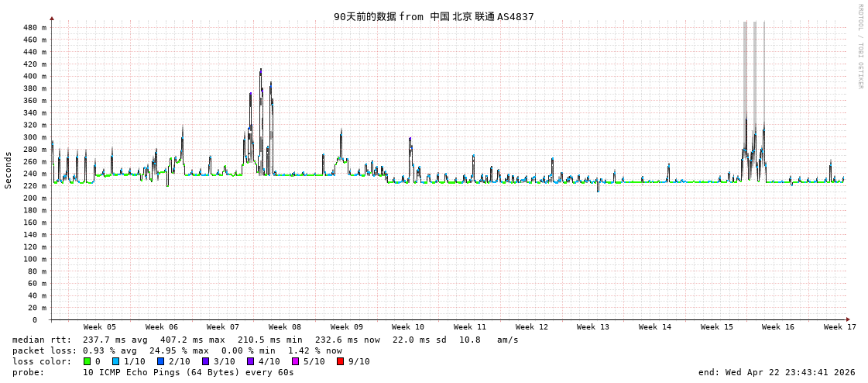Click the median rtt statistics line
Screen dimensions: 868x383
point(266,340)
